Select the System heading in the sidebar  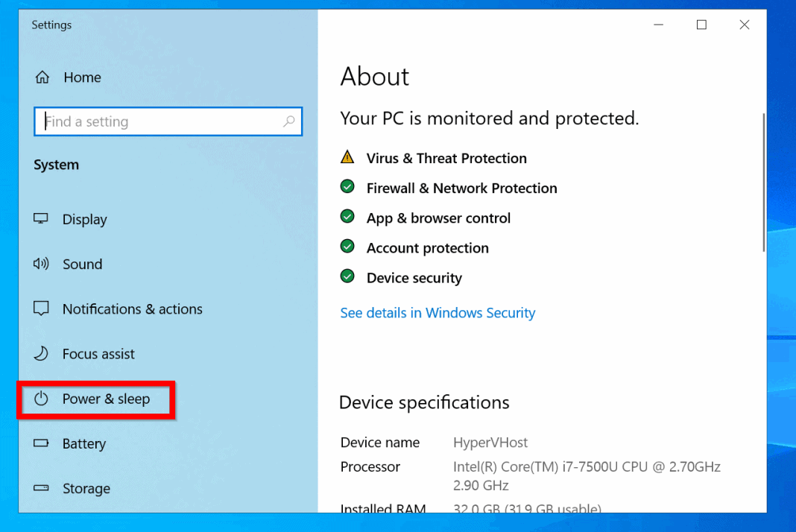point(56,165)
